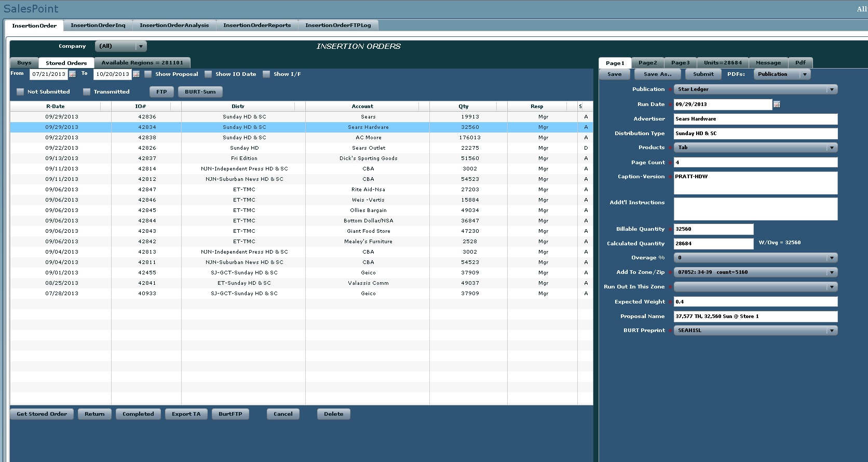Image resolution: width=868 pixels, height=462 pixels.
Task: Click the Save button
Action: [615, 74]
